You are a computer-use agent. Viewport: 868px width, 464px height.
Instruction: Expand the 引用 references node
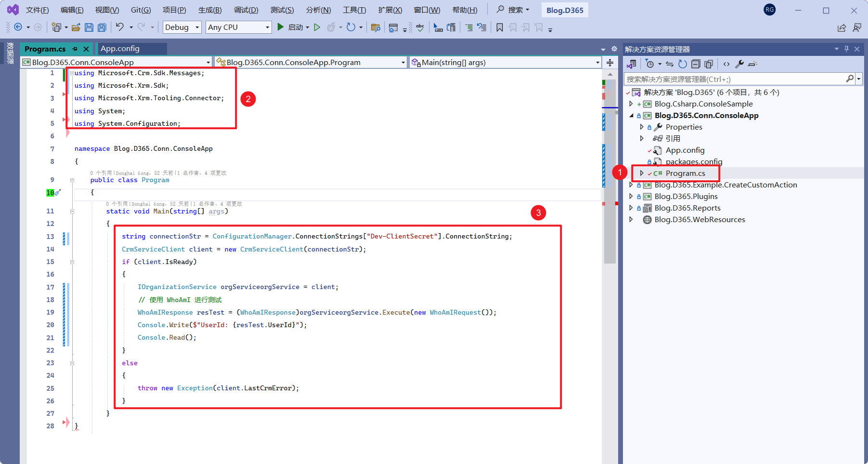pos(642,139)
